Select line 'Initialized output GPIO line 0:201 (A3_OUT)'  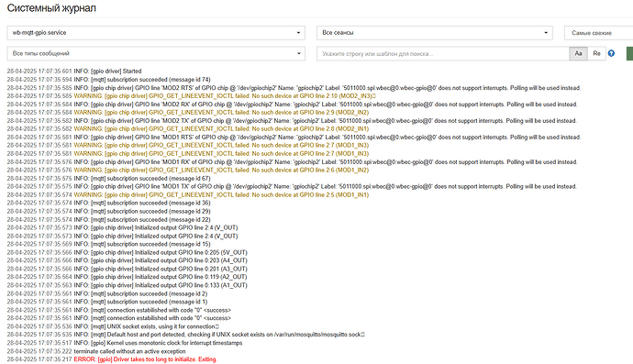tap(128, 269)
